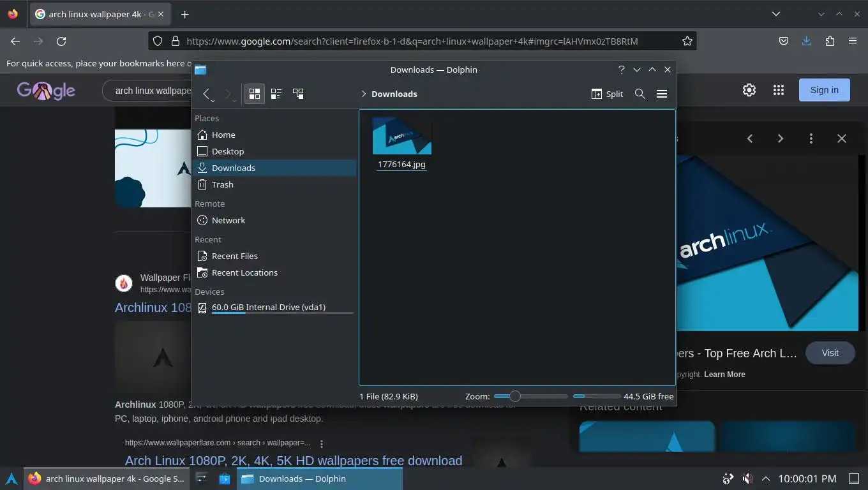Show previous image in Google preview
The image size is (868, 490).
[x=750, y=138]
